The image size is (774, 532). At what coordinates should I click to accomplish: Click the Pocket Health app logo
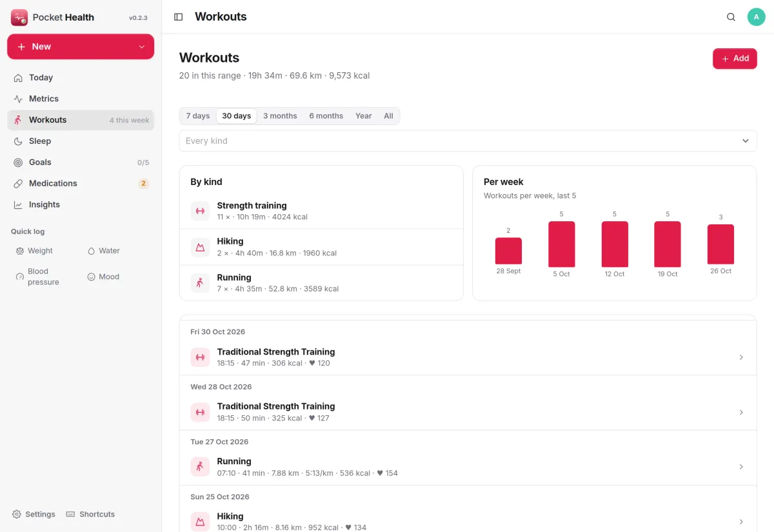[19, 17]
